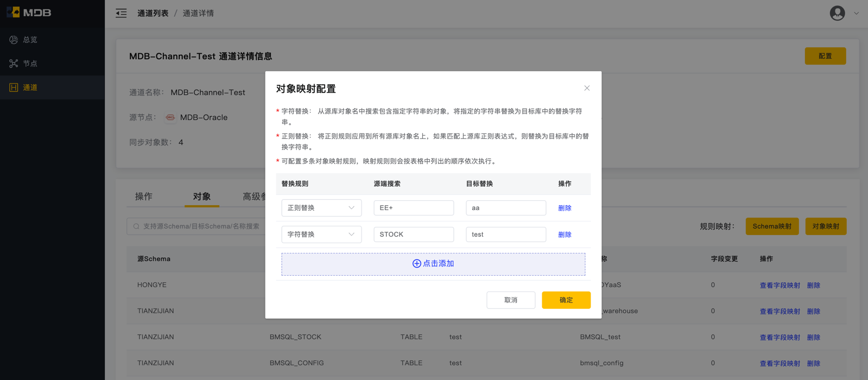This screenshot has width=868, height=380.
Task: Switch to the 操作 tab
Action: 144,197
